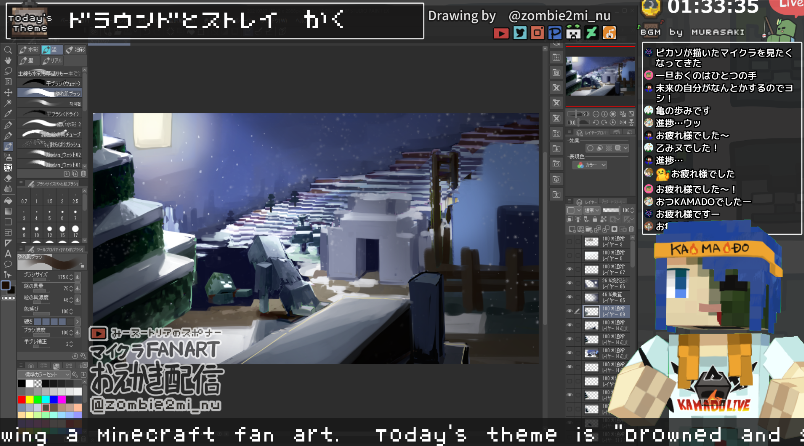Hide the layer just above selected layer
The width and height of the screenshot is (804, 446).
pyautogui.click(x=570, y=297)
